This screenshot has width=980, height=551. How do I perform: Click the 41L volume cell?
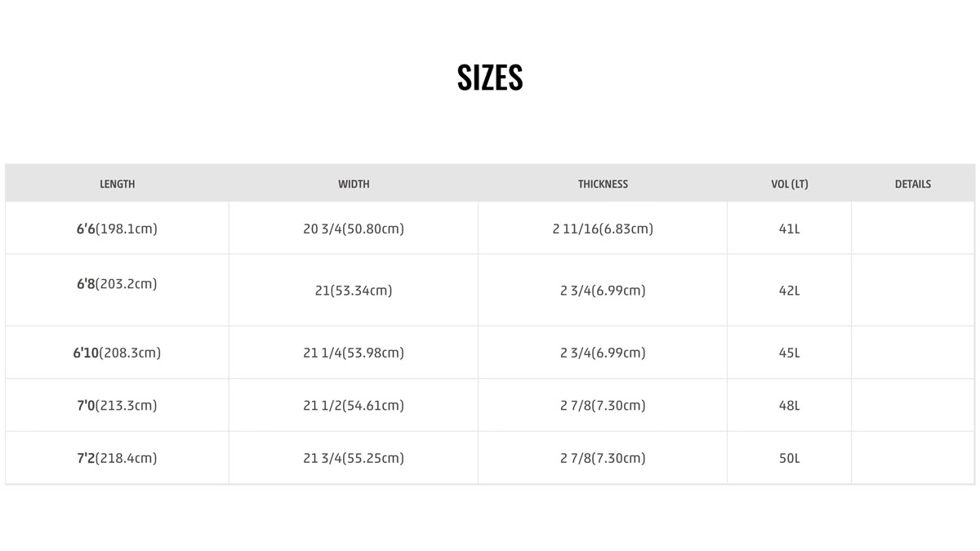click(789, 229)
